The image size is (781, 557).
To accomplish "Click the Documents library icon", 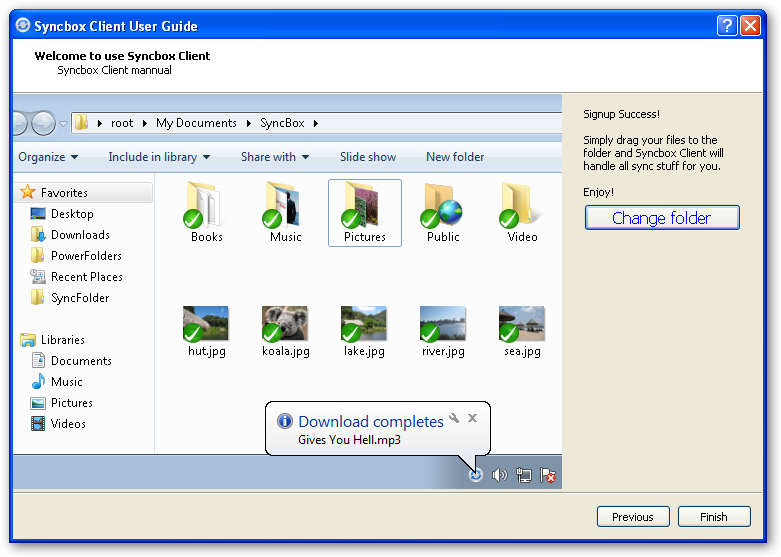I will point(38,360).
